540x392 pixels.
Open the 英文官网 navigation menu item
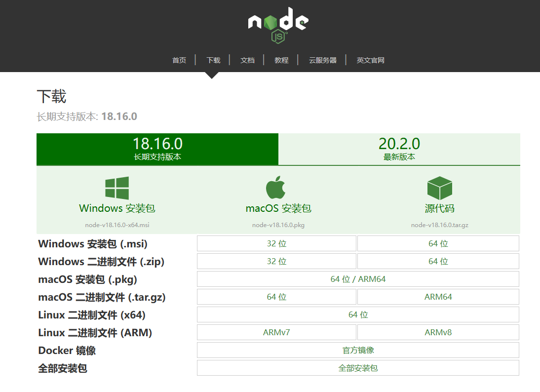pyautogui.click(x=370, y=60)
